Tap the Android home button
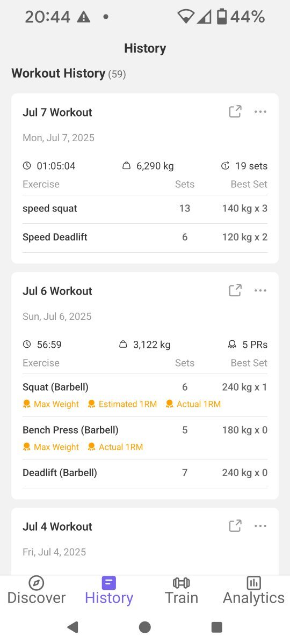The width and height of the screenshot is (290, 644). click(144, 627)
